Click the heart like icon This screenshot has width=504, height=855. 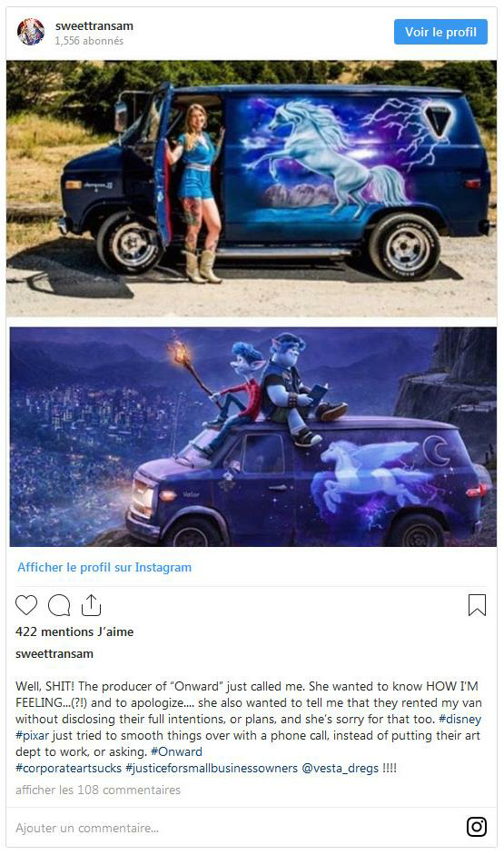pyautogui.click(x=26, y=605)
